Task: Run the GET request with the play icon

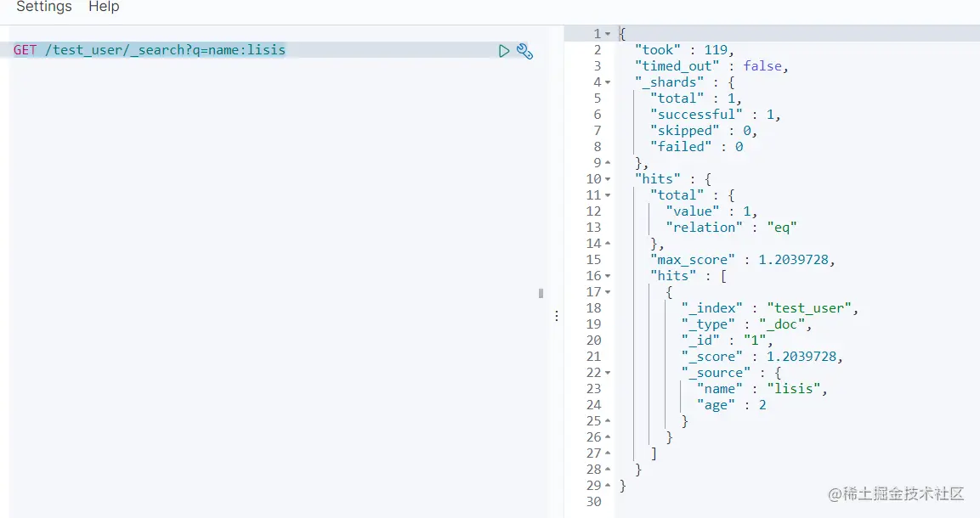Action: pyautogui.click(x=504, y=51)
